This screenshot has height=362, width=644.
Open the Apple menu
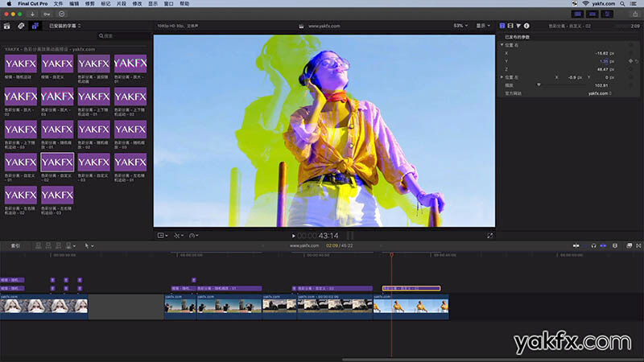(9, 4)
